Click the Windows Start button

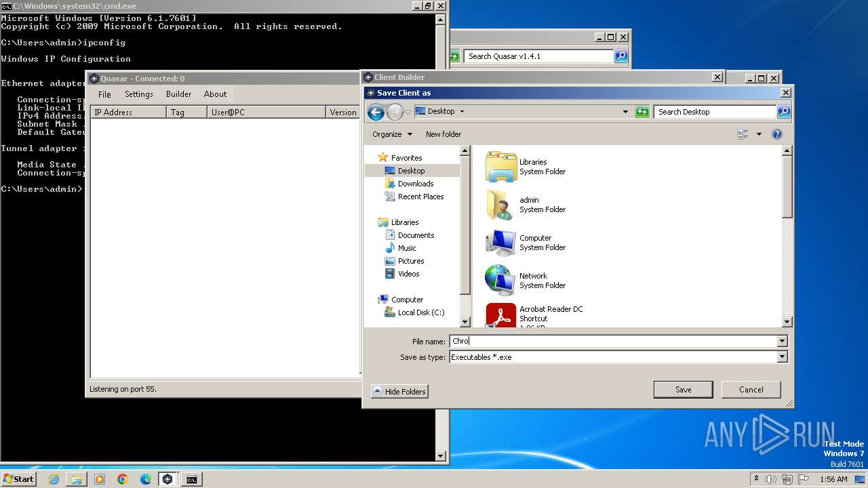[x=18, y=479]
